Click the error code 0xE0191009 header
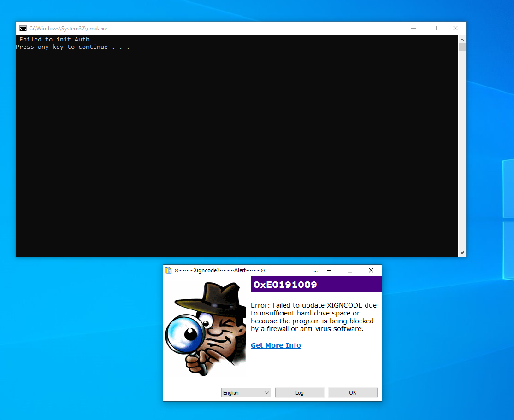Viewport: 514px width, 420px height. (316, 285)
